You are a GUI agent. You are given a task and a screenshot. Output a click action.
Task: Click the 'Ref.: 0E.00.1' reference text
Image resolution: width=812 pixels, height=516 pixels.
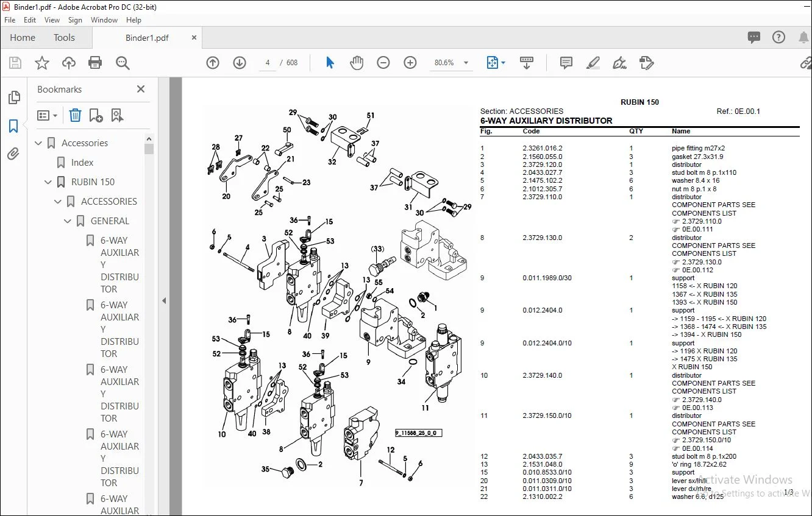[738, 111]
